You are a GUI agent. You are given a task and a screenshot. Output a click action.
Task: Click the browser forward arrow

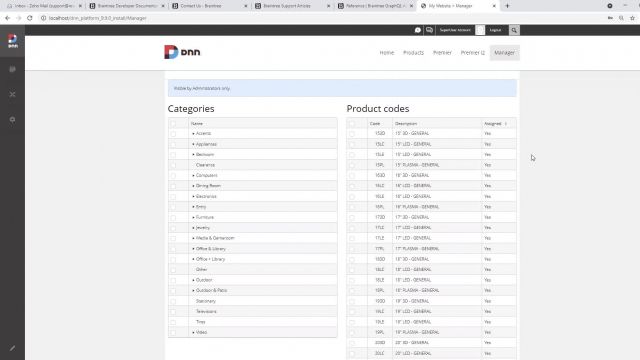coord(18,18)
